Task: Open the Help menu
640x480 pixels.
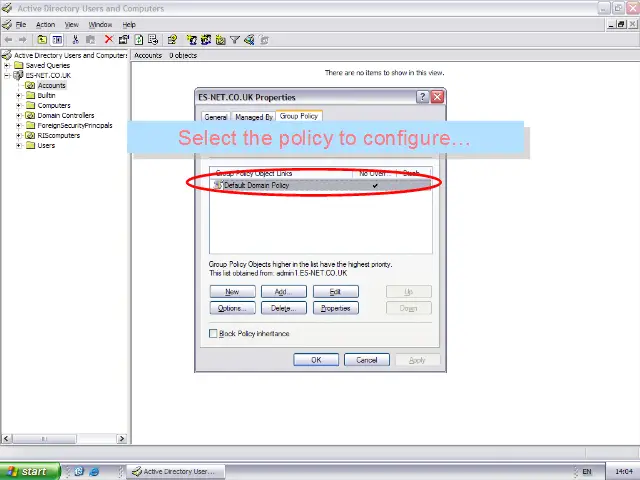Action: coord(129,24)
